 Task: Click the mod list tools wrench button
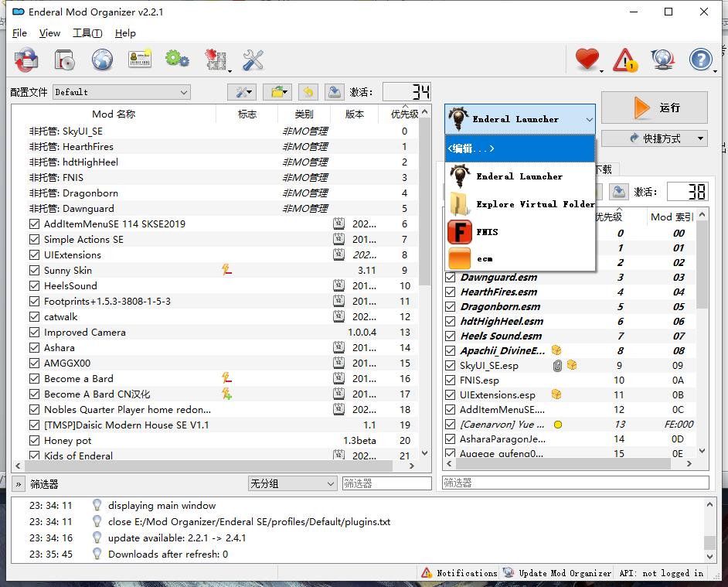pos(242,92)
